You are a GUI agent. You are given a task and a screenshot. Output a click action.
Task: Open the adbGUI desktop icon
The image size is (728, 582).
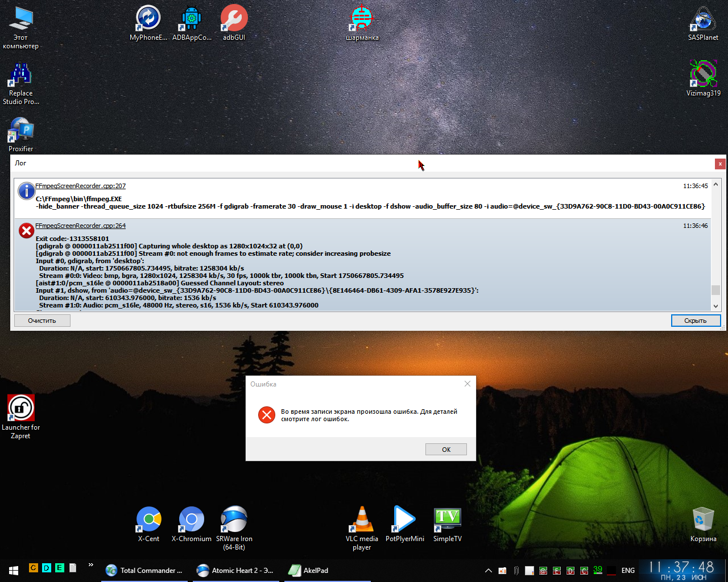pyautogui.click(x=234, y=23)
